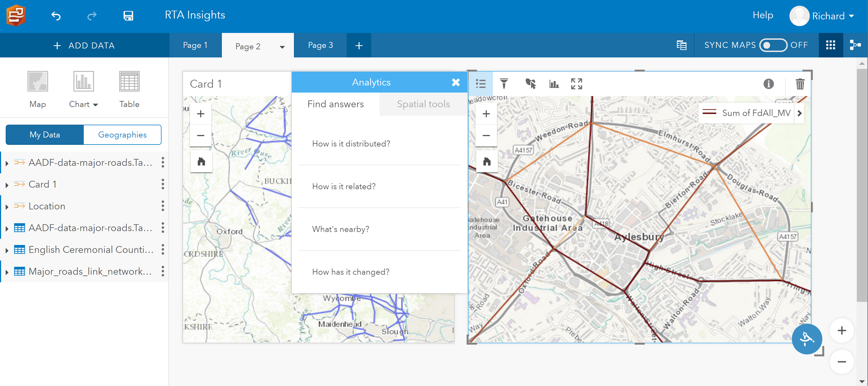Image resolution: width=868 pixels, height=386 pixels.
Task: Select the Find answers tab
Action: 335,104
